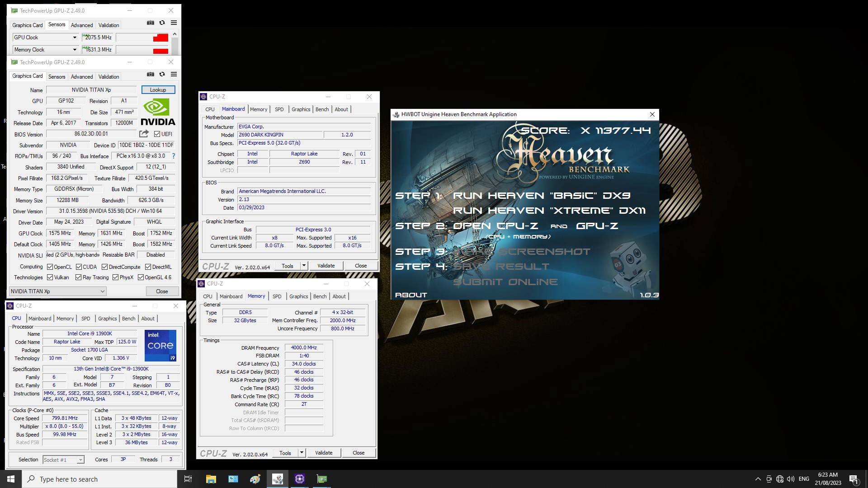Switch to Advanced tab in GPU-Z Graphics Card window
The width and height of the screenshot is (868, 488).
pos(82,77)
